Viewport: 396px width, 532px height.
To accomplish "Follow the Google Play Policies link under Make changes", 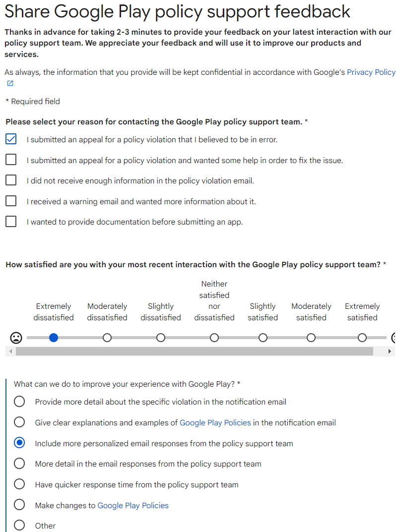I will click(133, 506).
